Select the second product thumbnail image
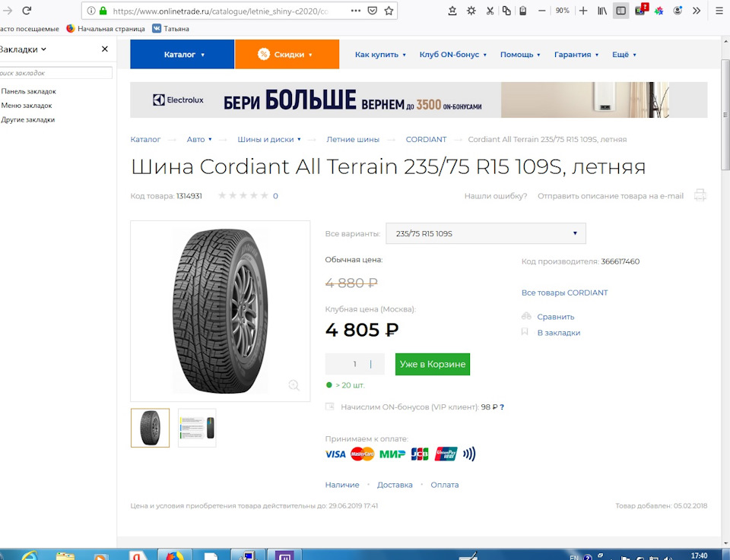The width and height of the screenshot is (730, 560). pos(197,428)
